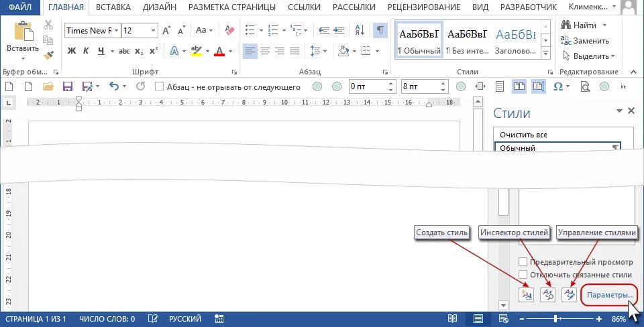Screen dimensions: 644x327
Task: Open the font name Times New Roman dropdown
Action: (117, 30)
